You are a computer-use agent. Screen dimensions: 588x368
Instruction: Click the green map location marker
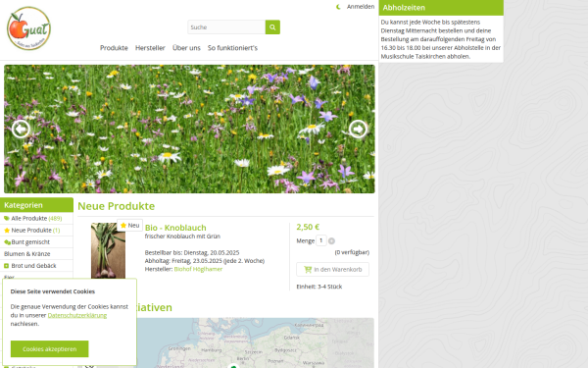click(x=233, y=366)
